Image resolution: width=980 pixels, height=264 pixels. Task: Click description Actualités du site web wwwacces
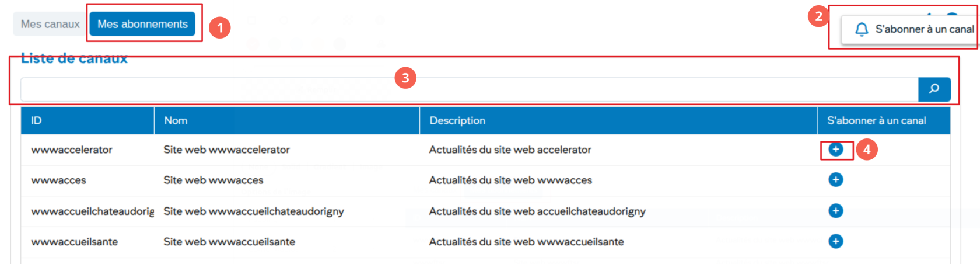[510, 180]
